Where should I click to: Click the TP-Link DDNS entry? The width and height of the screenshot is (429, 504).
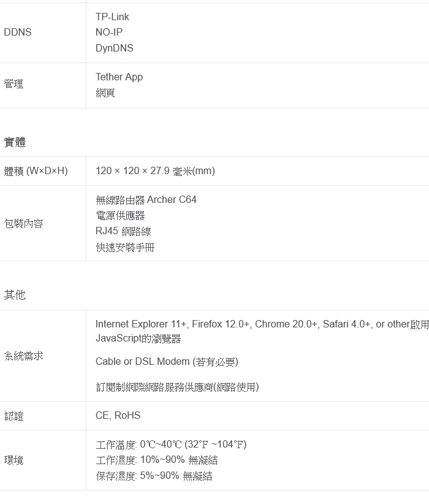112,17
